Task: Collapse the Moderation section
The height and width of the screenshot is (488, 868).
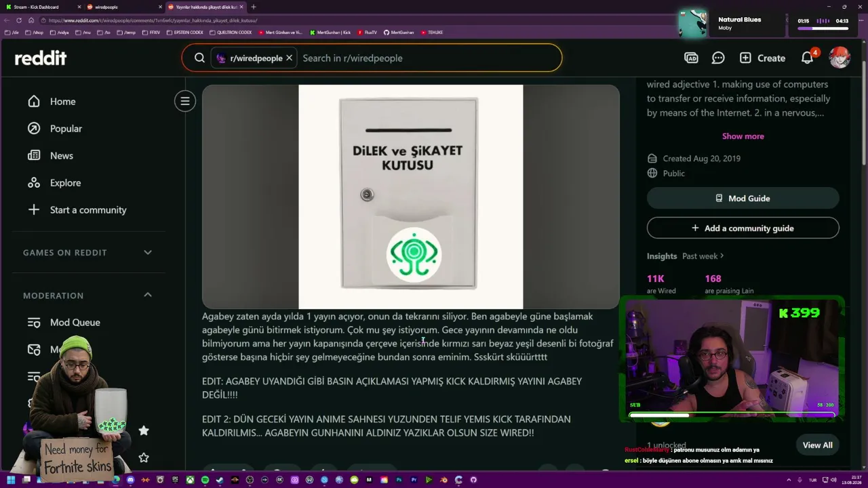Action: coord(88,296)
